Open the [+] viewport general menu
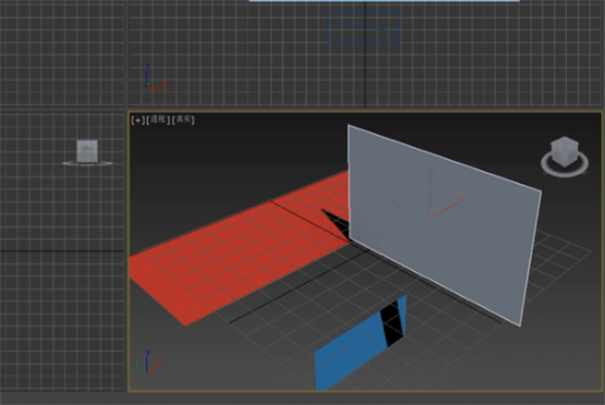605x405 pixels. pos(138,120)
